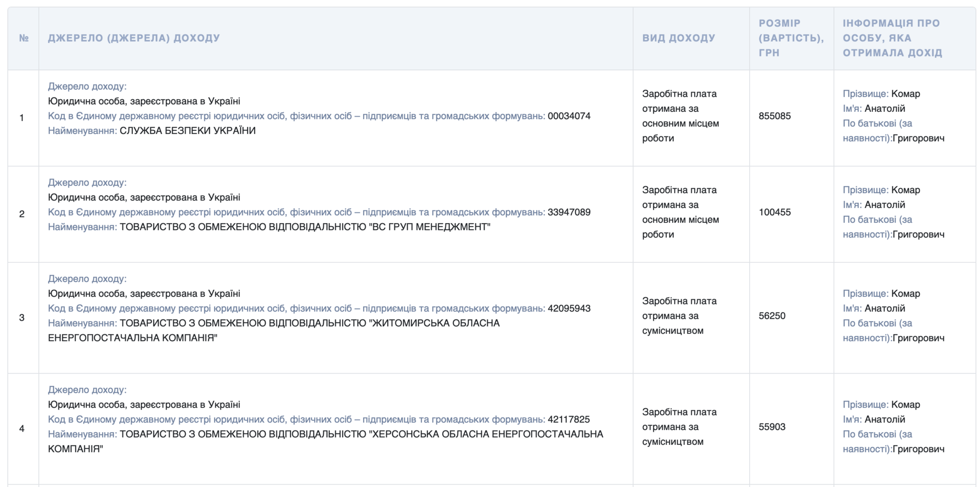
Task: Click the registry code 00034074
Action: click(x=569, y=116)
